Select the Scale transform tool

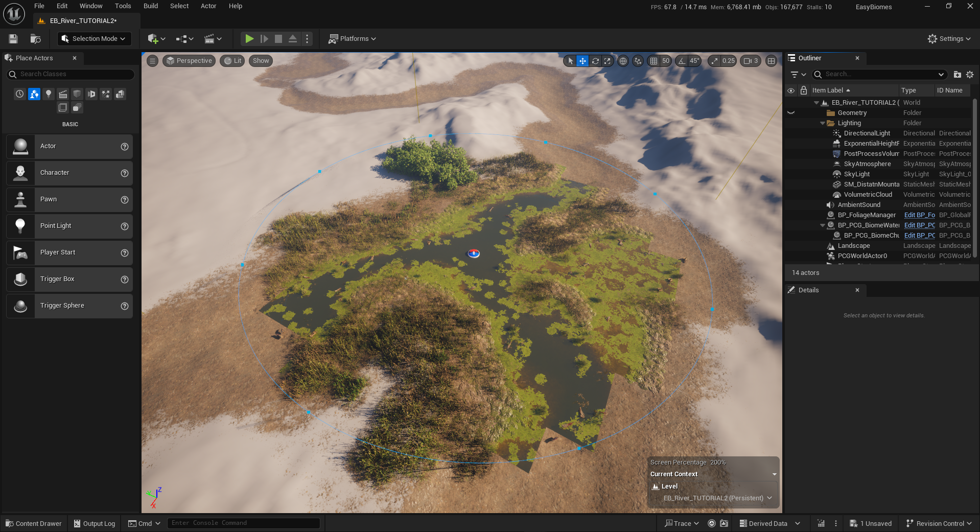click(x=608, y=61)
